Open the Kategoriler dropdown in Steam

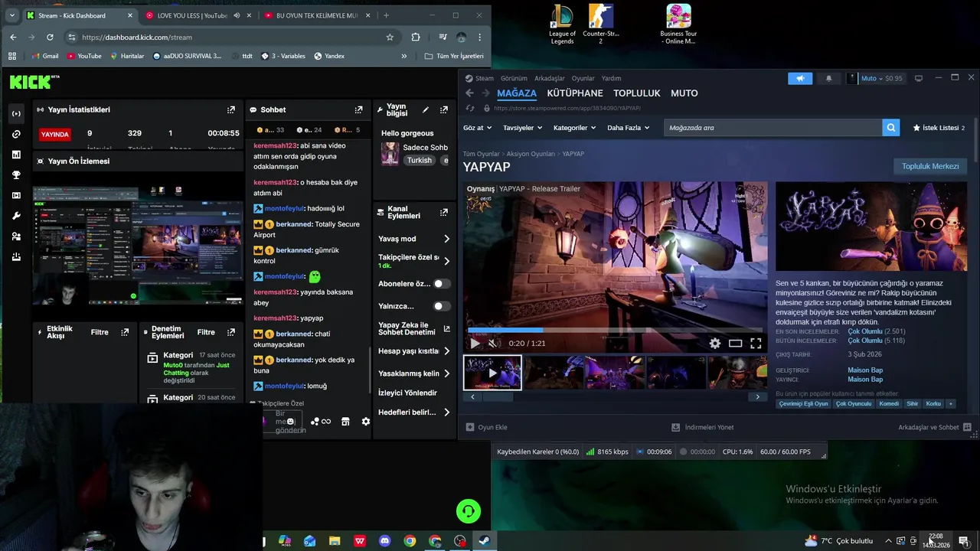574,128
